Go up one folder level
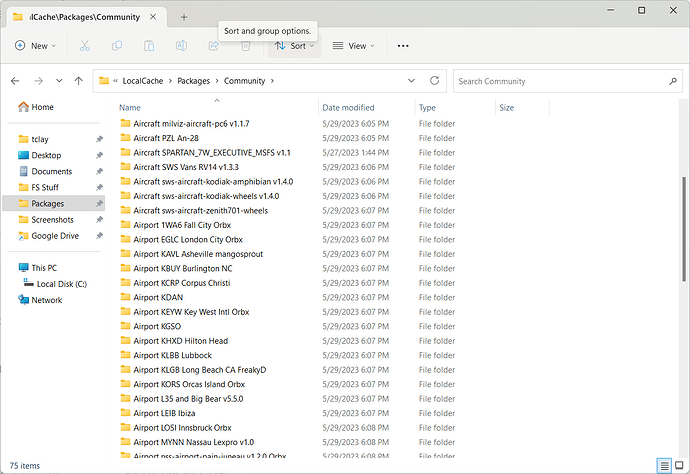 click(79, 81)
